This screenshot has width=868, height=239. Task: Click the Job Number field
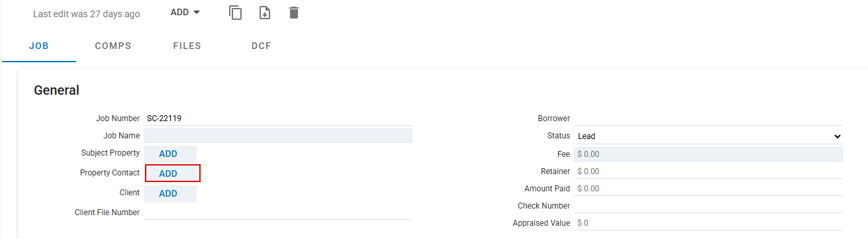[278, 119]
